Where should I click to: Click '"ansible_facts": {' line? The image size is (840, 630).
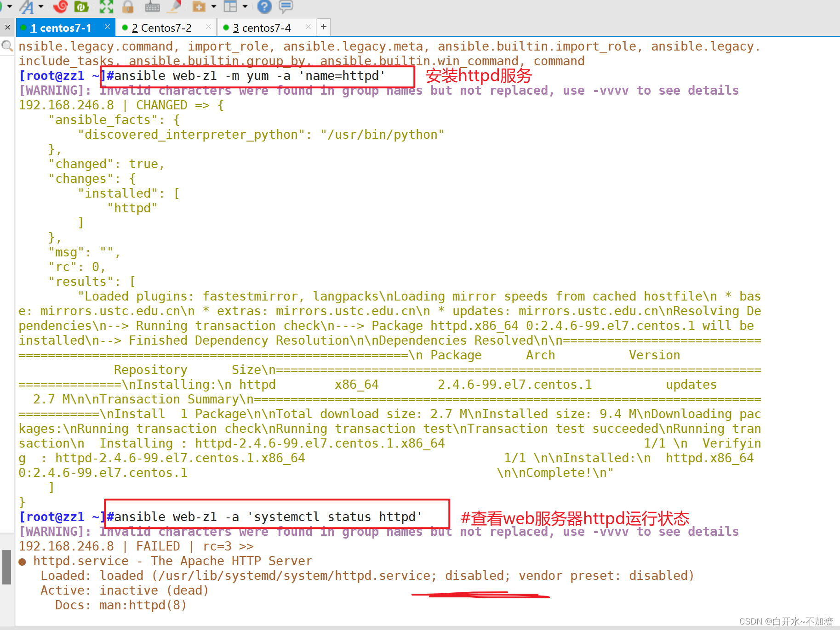[114, 120]
